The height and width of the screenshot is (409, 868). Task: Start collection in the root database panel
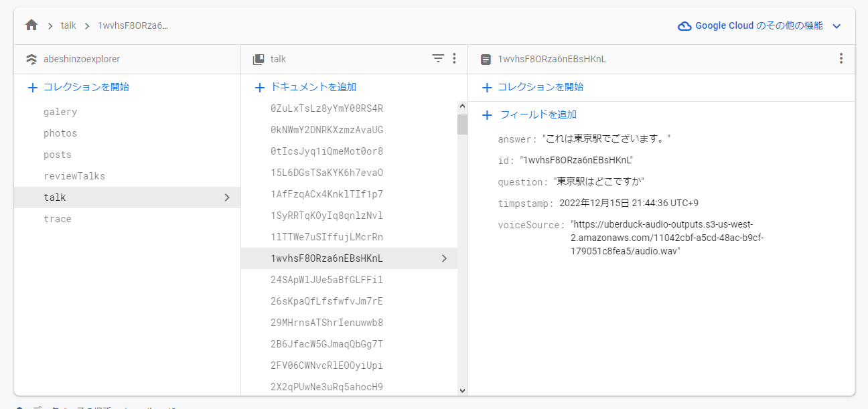point(78,87)
